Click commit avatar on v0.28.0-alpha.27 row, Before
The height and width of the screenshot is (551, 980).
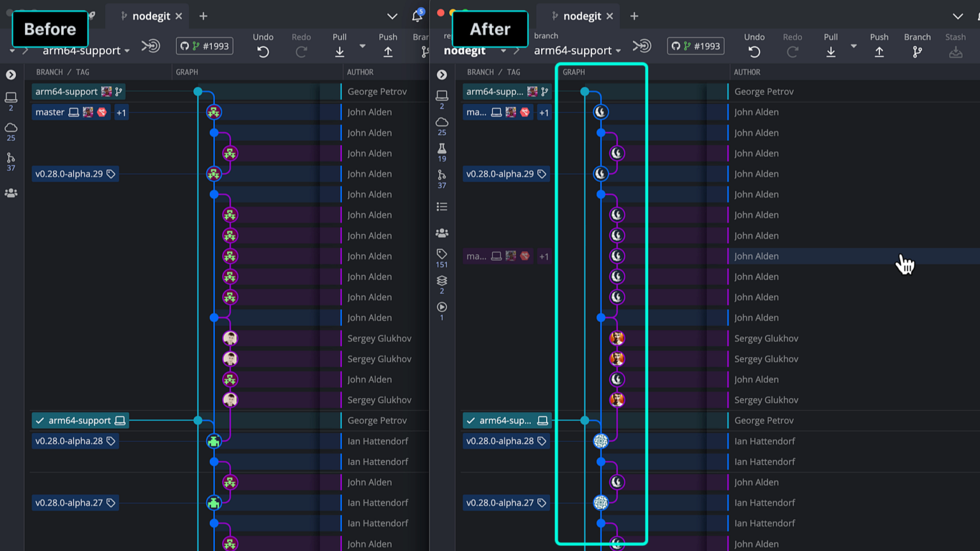click(214, 503)
